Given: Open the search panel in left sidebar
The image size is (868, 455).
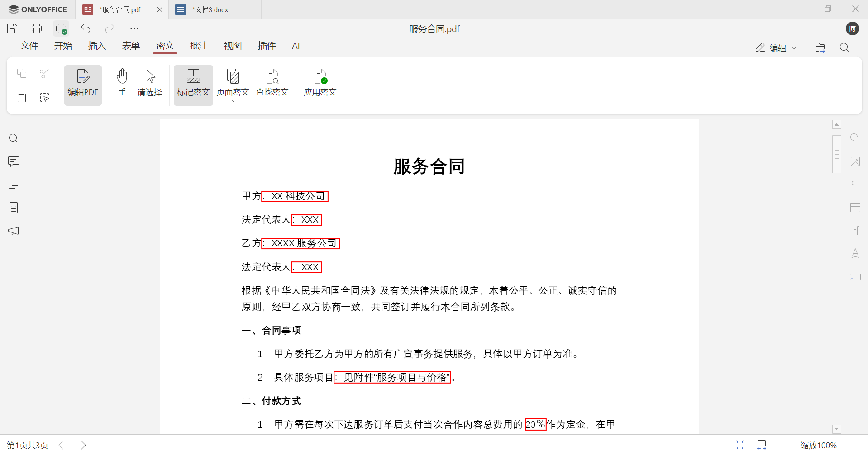Looking at the screenshot, I should click(13, 138).
